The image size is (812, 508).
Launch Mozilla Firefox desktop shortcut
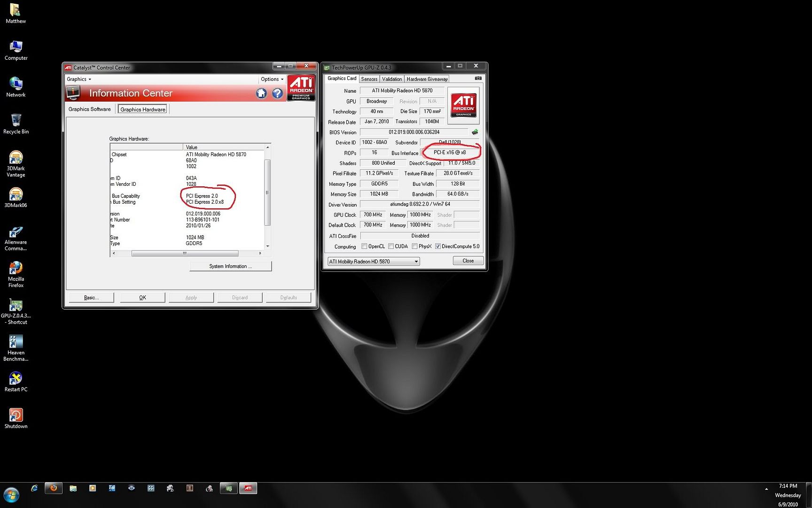tap(16, 275)
